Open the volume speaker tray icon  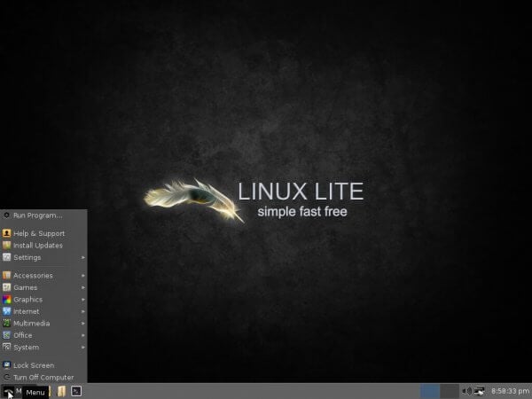point(467,391)
